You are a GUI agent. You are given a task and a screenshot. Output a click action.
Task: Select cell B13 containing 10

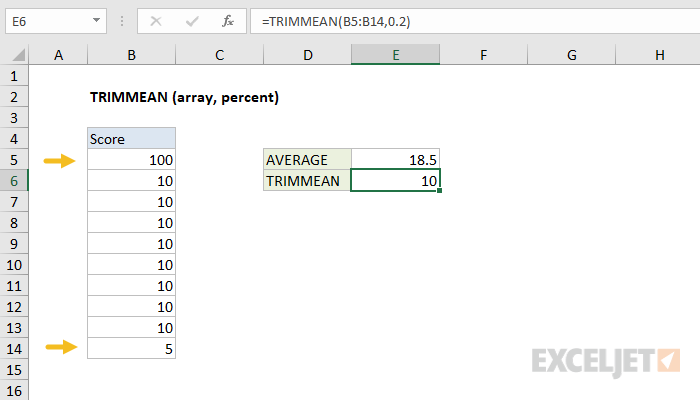click(131, 328)
